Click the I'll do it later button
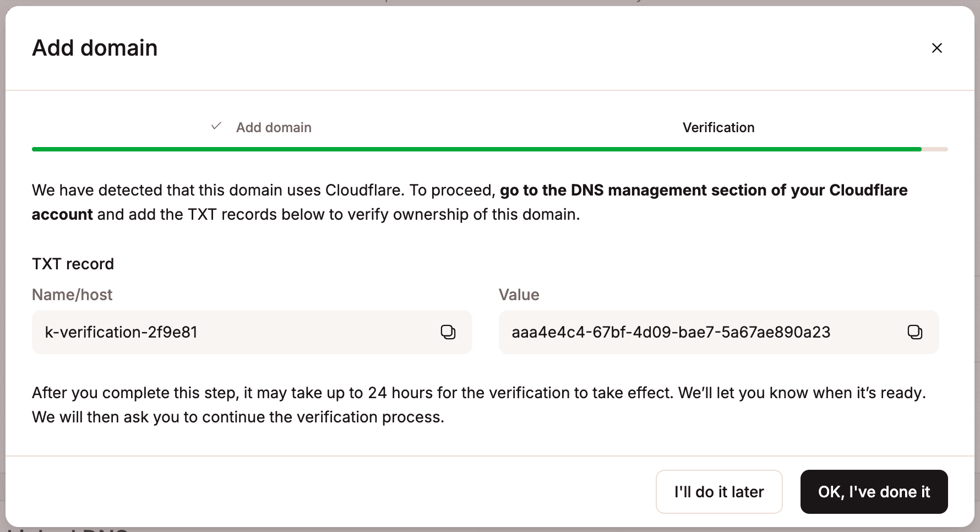Screen dimensions: 980x532 (x=718, y=492)
